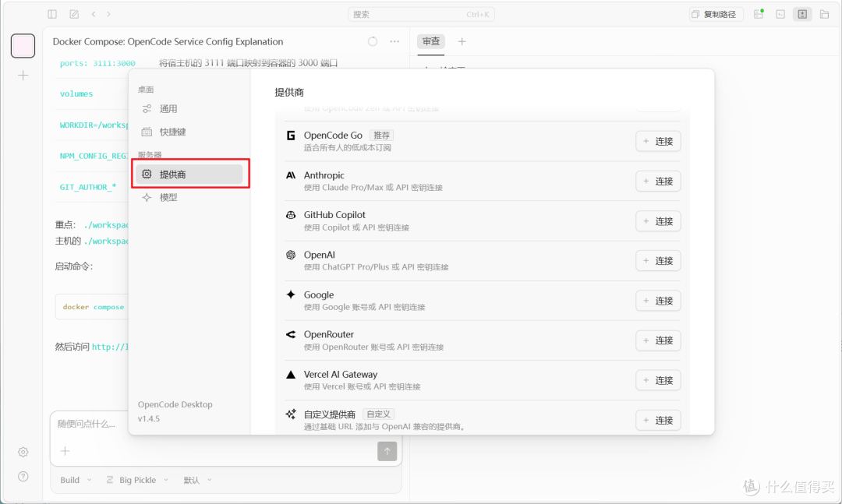Connect the OpenAI provider
The height and width of the screenshot is (504, 842).
pyautogui.click(x=658, y=261)
